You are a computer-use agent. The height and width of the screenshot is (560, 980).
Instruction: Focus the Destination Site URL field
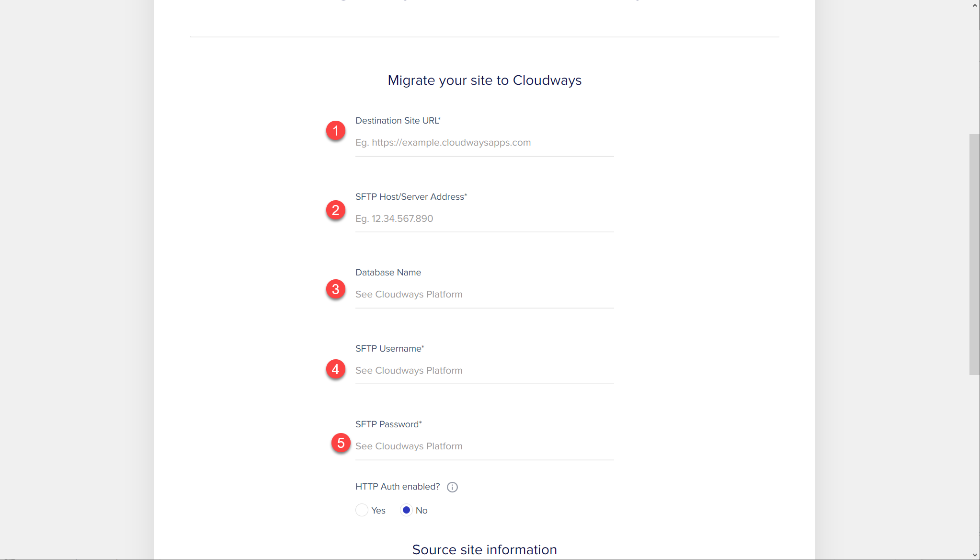click(x=484, y=143)
